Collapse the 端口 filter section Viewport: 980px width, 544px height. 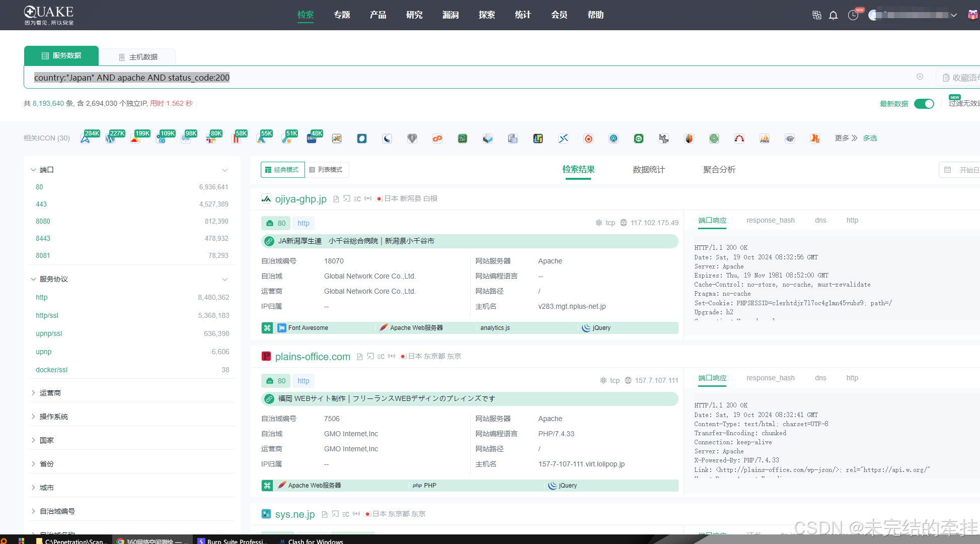tap(33, 170)
